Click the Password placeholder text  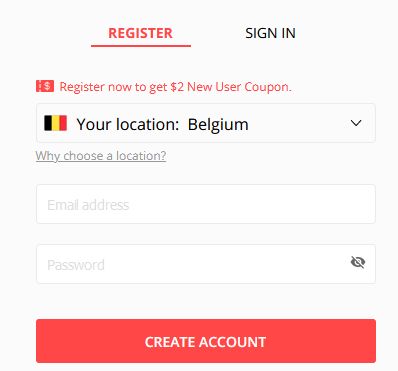76,265
